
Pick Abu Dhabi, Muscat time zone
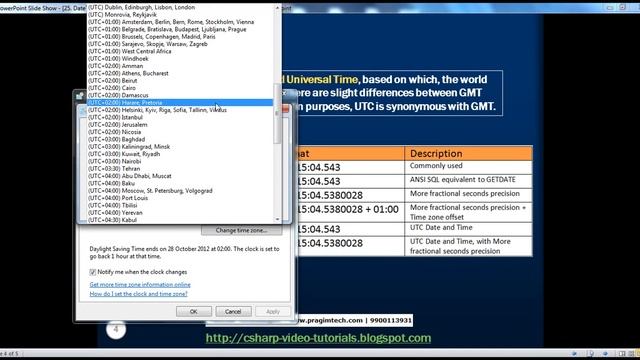point(180,176)
